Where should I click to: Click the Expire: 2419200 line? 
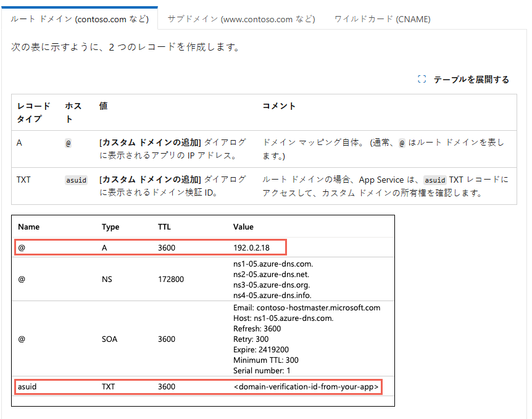tap(261, 349)
